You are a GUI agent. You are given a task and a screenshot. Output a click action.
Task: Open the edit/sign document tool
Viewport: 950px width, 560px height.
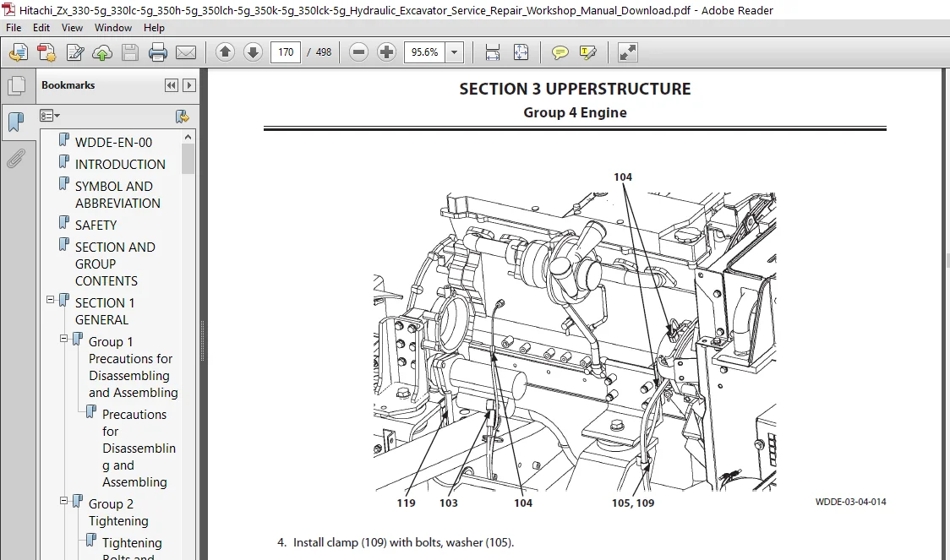click(x=75, y=52)
